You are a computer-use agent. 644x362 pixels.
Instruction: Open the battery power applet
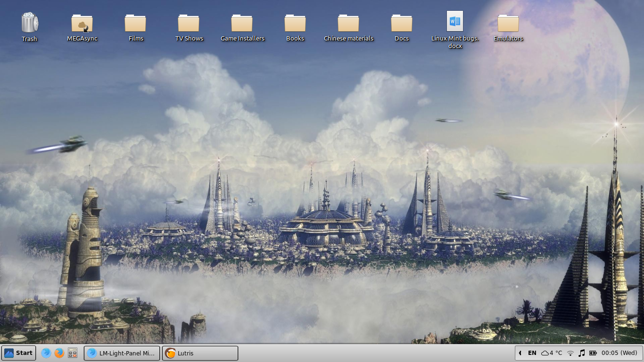[593, 353]
